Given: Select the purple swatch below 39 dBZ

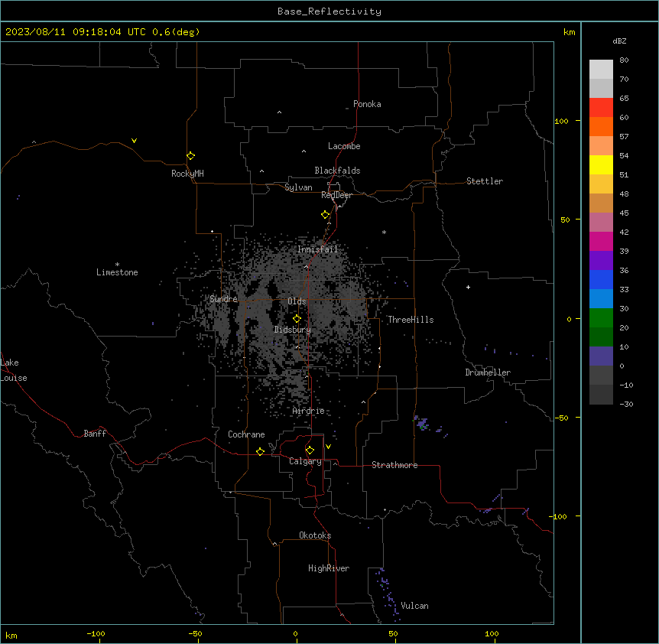Looking at the screenshot, I should (601, 261).
